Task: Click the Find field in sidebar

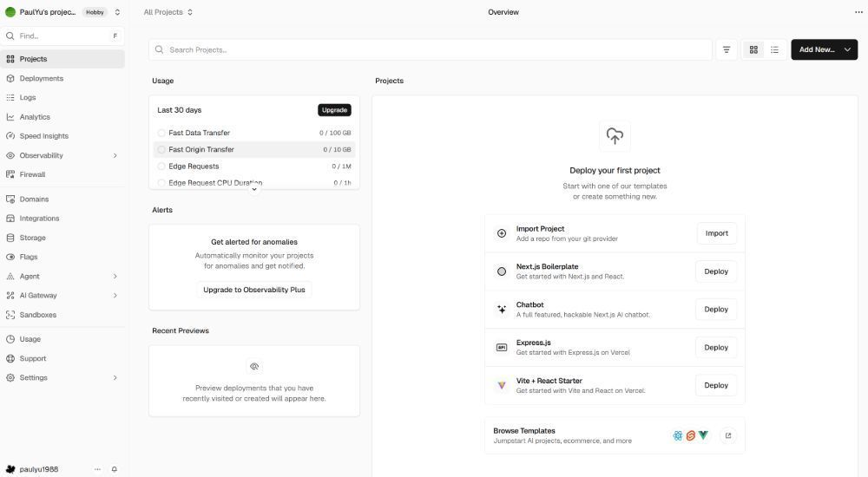Action: click(62, 36)
